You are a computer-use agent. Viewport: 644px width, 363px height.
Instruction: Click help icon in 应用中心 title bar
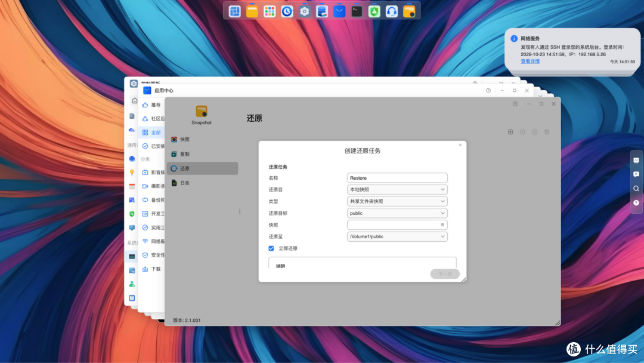coord(488,90)
